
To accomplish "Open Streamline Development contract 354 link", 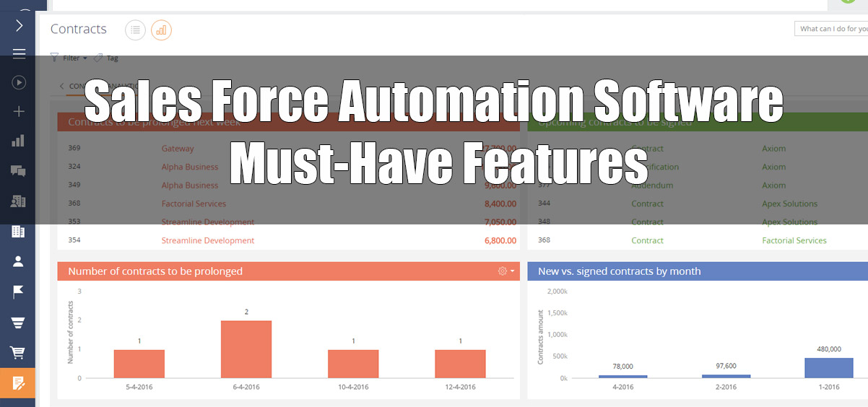I will [x=208, y=240].
